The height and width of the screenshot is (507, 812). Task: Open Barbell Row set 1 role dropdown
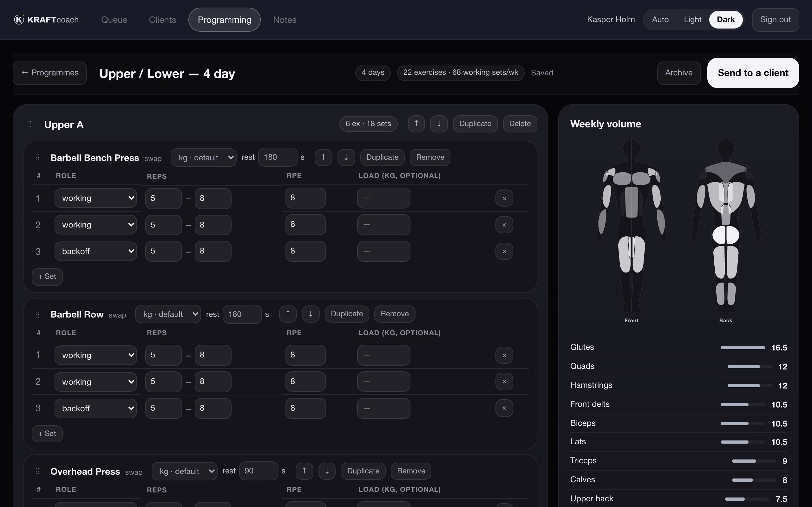95,355
